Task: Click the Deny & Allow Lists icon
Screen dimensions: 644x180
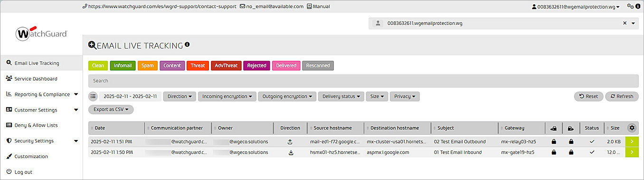Action: 9,125
